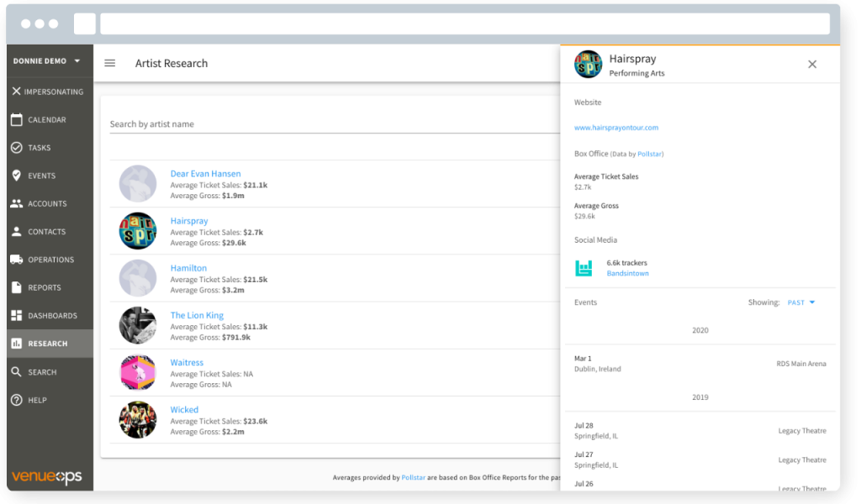Open Operations truck icon in sidebar
The image size is (861, 504).
click(17, 260)
